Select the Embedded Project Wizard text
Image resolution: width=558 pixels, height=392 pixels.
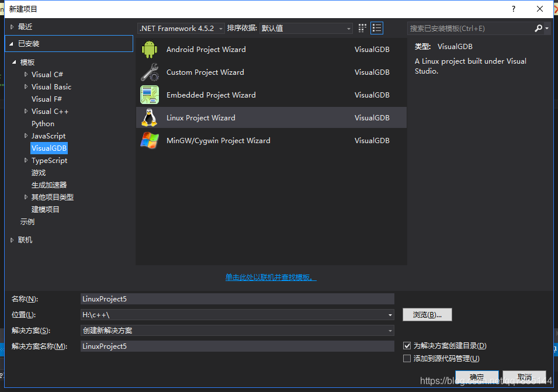click(x=211, y=95)
